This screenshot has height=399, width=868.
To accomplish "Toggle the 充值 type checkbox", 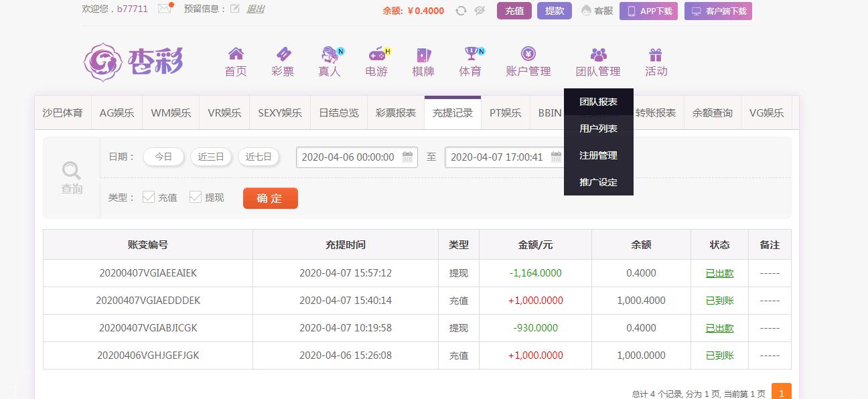I will [149, 197].
